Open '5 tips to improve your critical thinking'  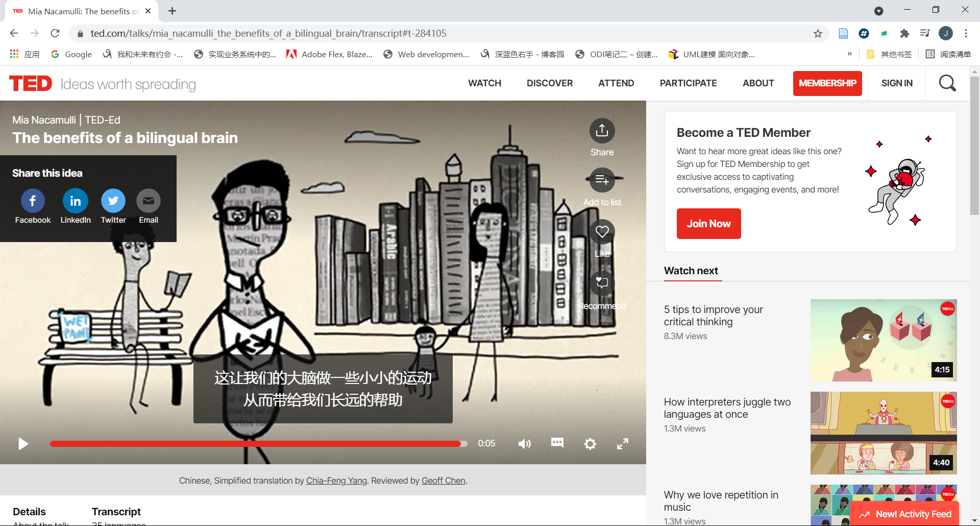click(x=713, y=316)
